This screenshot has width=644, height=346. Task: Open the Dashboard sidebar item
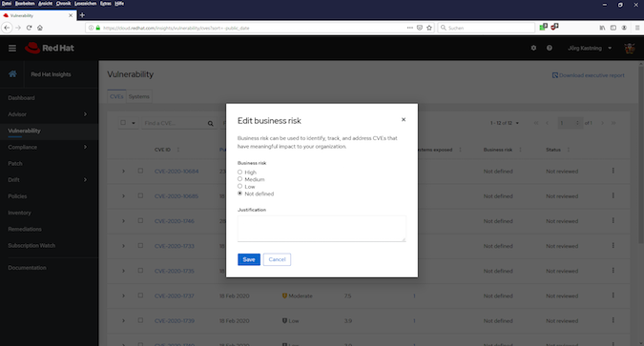click(21, 97)
